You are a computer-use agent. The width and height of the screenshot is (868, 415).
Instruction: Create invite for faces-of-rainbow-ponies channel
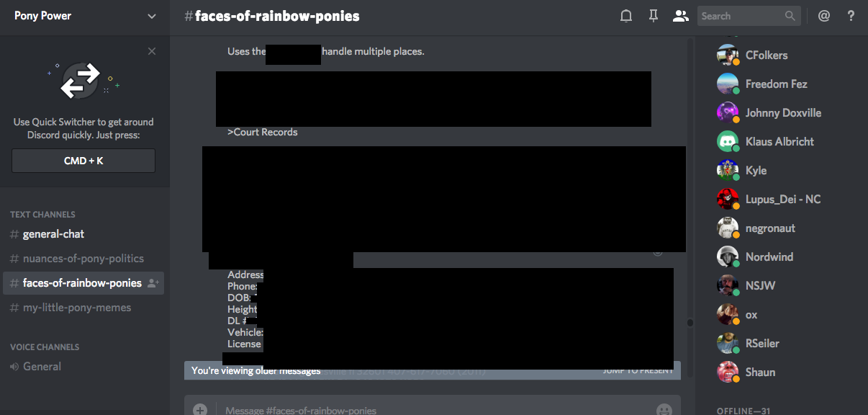(x=153, y=283)
